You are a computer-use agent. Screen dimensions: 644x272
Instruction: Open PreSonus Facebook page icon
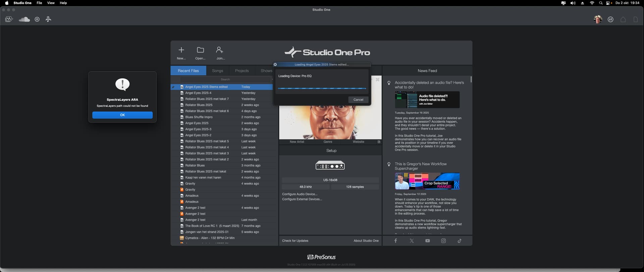point(395,241)
